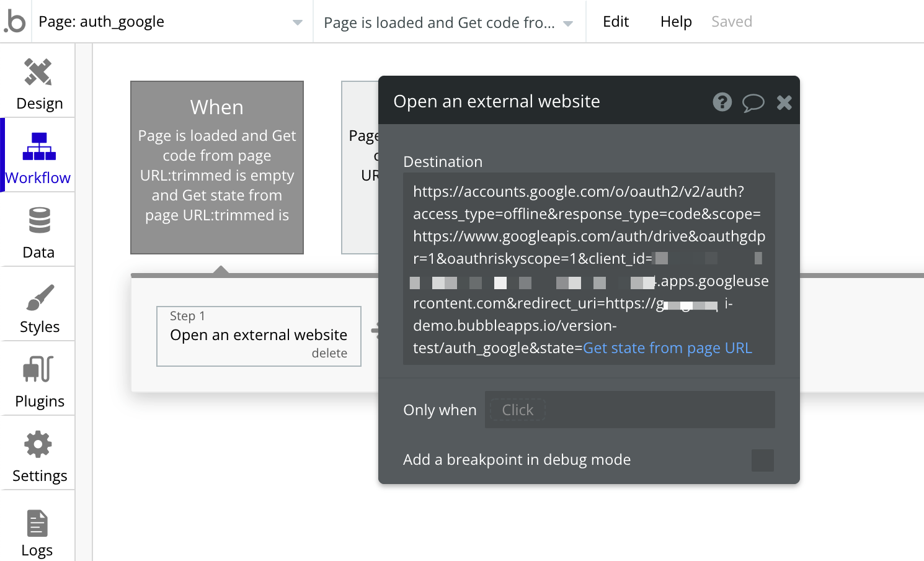Delete the Step 1 action
The image size is (924, 561).
[x=329, y=353]
